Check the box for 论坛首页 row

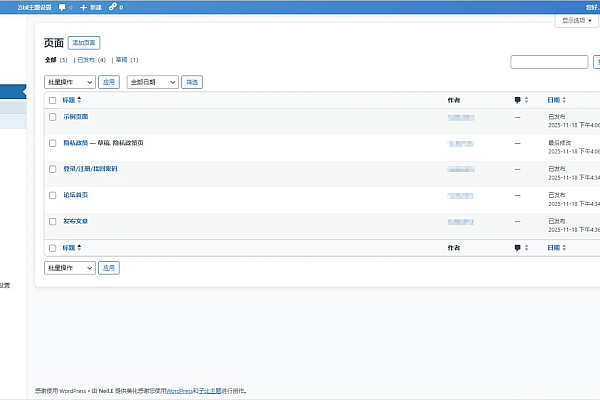click(52, 195)
